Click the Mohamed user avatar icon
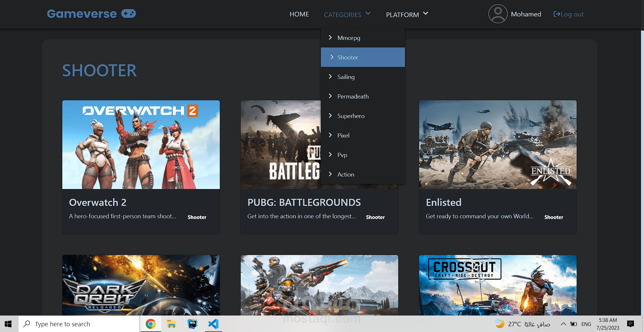 point(498,14)
